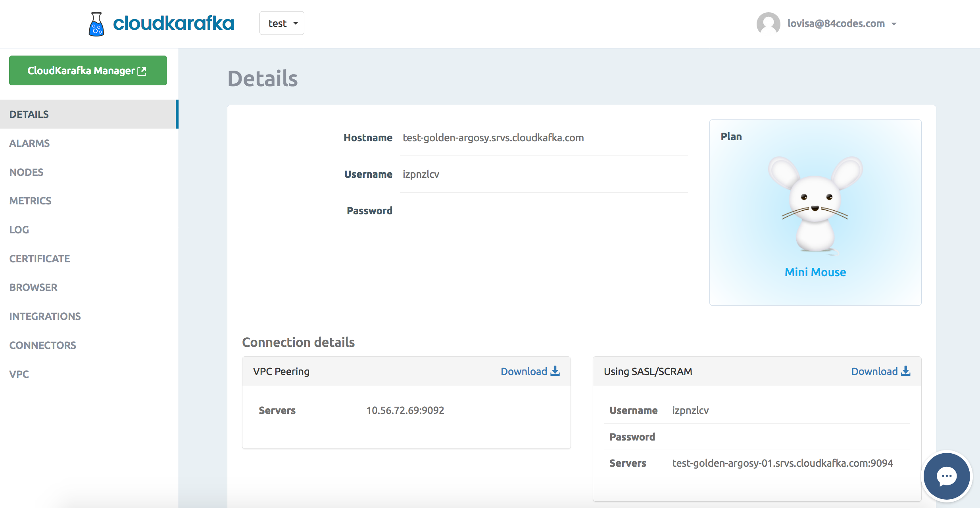Click the SASL/SCRAM username izpnzlcv
This screenshot has width=980, height=508.
click(x=690, y=410)
